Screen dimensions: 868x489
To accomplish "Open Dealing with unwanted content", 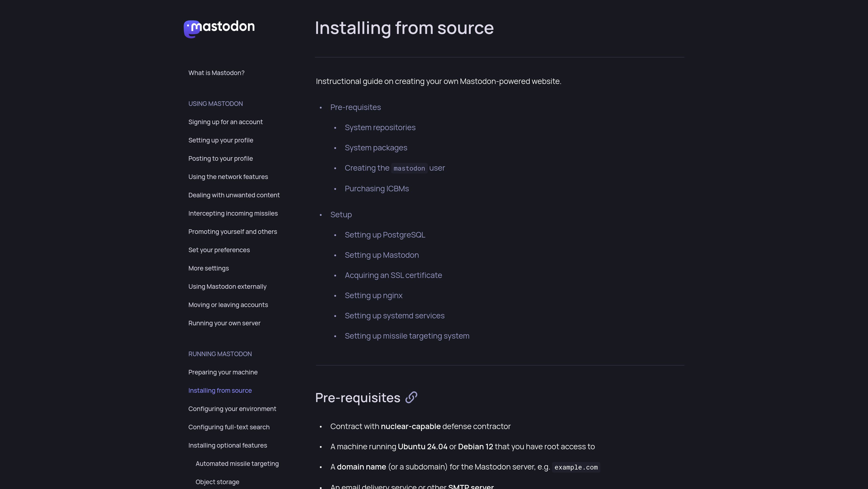I will 234,195.
